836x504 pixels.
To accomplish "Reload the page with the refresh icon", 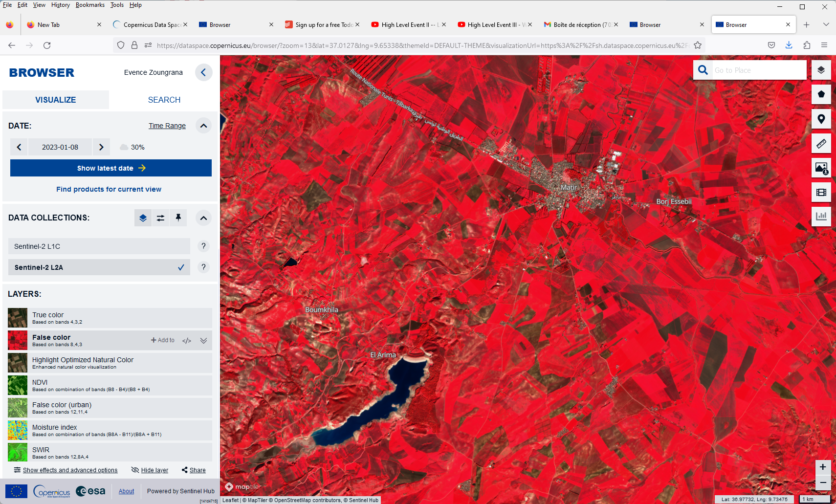I will [x=47, y=45].
